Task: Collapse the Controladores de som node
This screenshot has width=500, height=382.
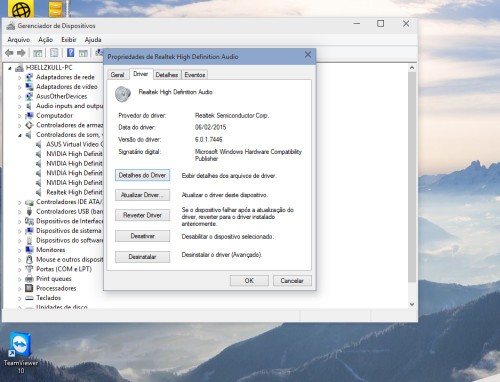Action: (20, 135)
